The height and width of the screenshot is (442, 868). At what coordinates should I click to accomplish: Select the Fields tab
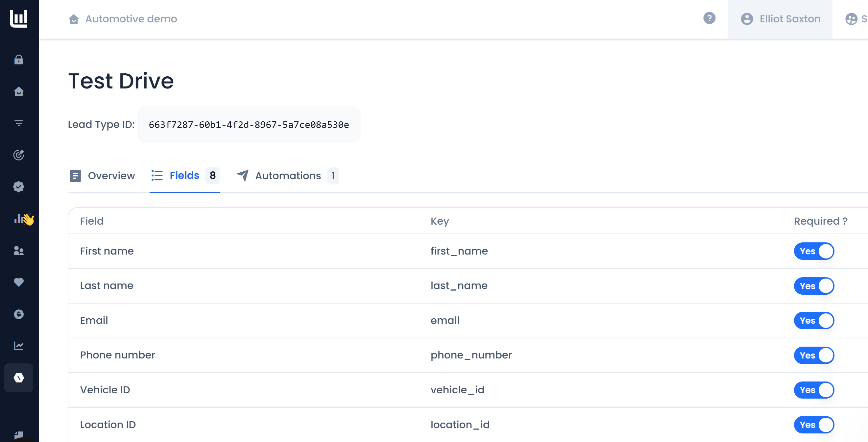(x=185, y=176)
